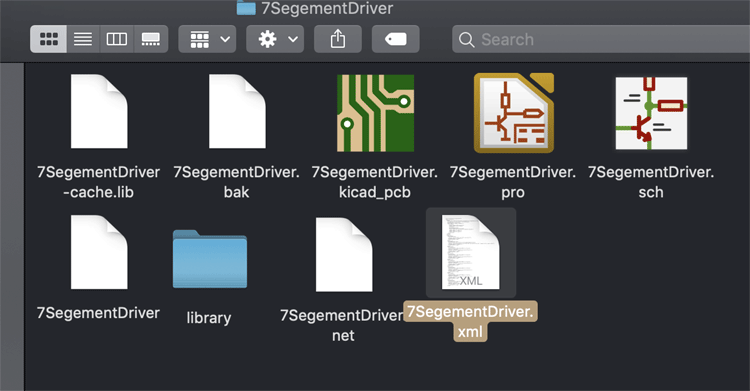Image resolution: width=750 pixels, height=391 pixels.
Task: Open the gear action menu
Action: click(275, 39)
